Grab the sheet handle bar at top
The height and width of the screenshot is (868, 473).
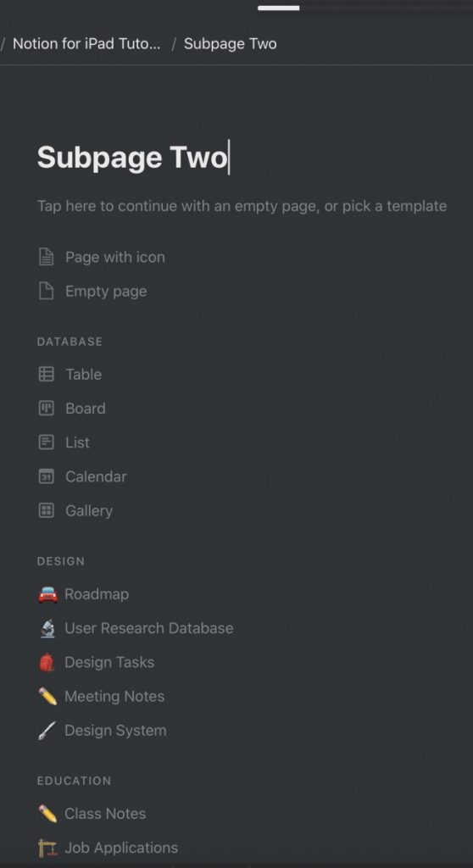pyautogui.click(x=279, y=8)
